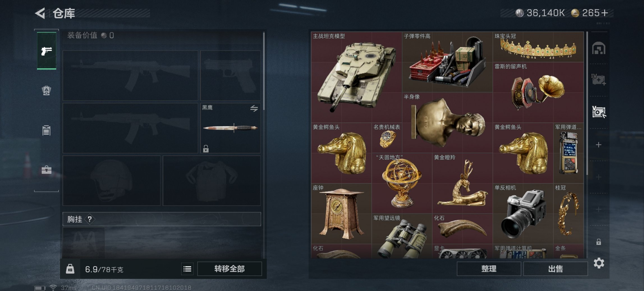The image size is (644, 291).
Task: Click the question mark next to 胸挂
Action: click(90, 219)
